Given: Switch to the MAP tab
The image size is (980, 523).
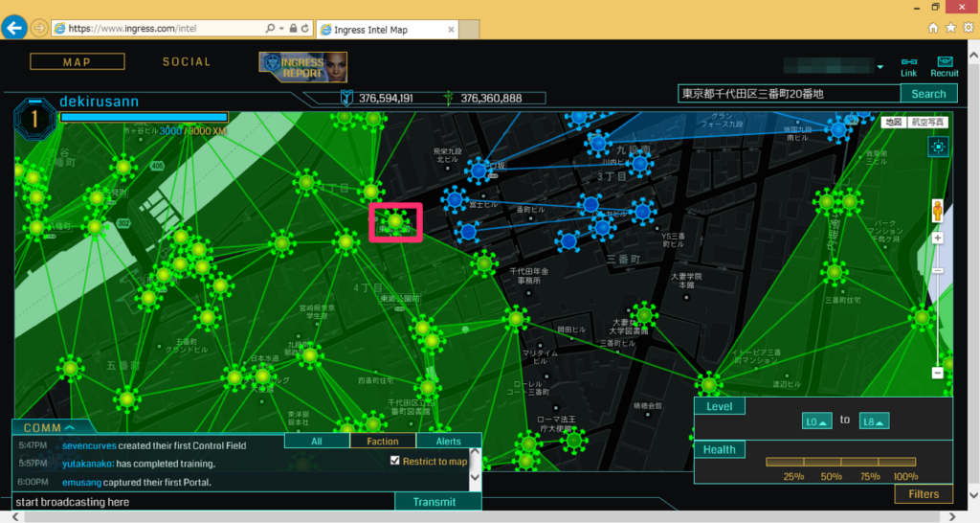Looking at the screenshot, I should point(77,61).
